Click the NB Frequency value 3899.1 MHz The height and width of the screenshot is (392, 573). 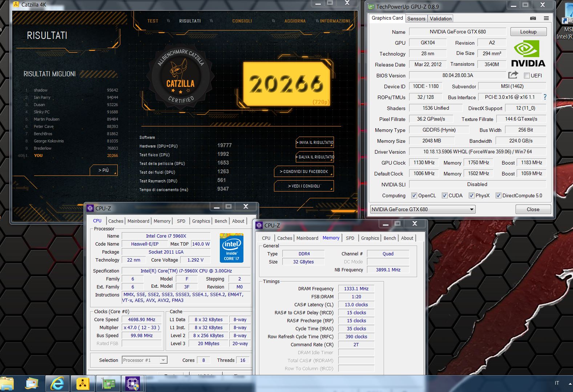pos(388,270)
